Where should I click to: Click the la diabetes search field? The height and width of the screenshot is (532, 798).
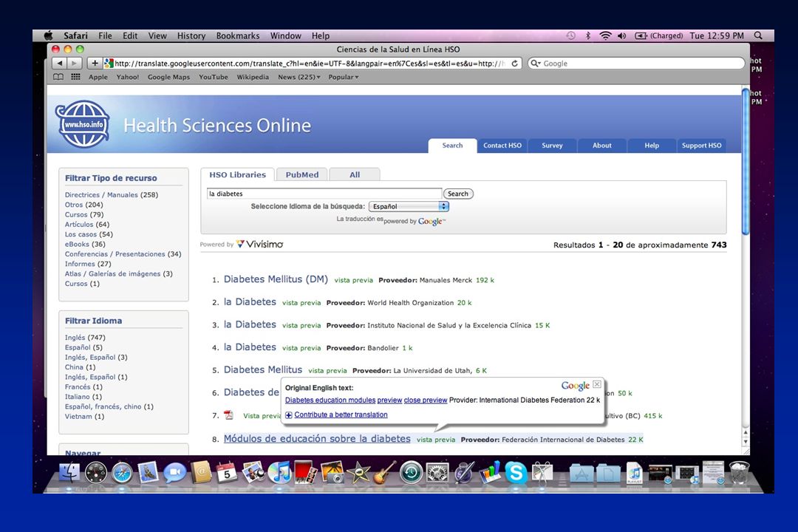(x=324, y=194)
